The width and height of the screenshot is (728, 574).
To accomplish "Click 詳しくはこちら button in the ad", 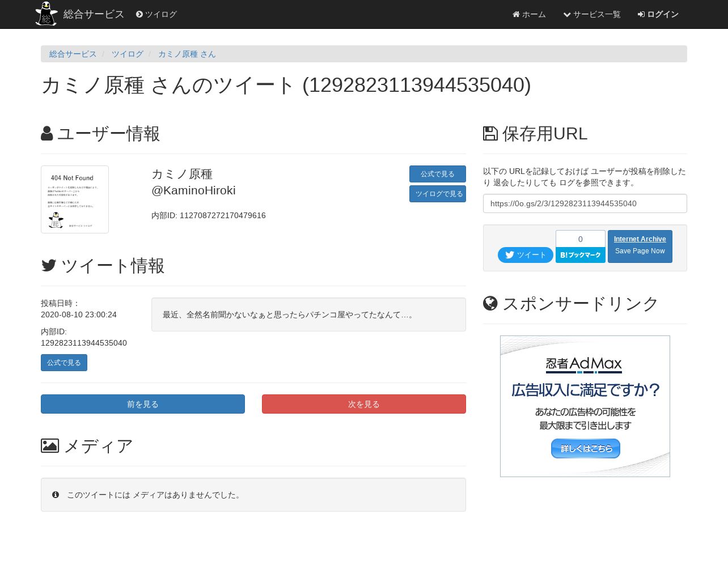I will tap(586, 449).
